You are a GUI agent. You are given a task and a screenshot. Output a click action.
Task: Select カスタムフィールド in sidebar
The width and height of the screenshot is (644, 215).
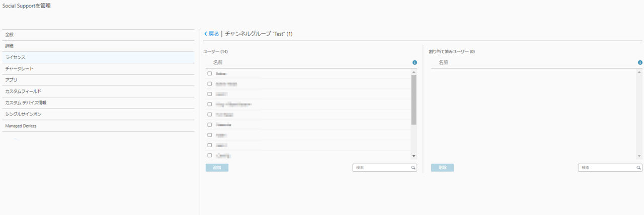(98, 91)
